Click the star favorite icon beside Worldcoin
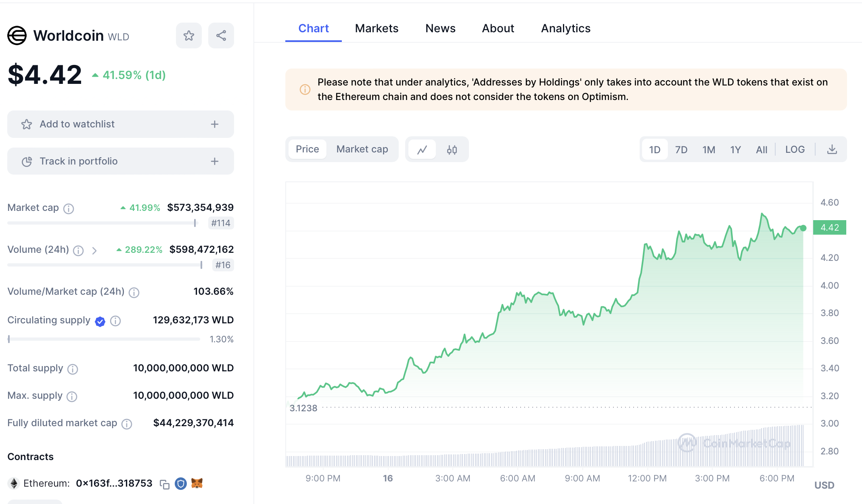 (x=188, y=35)
